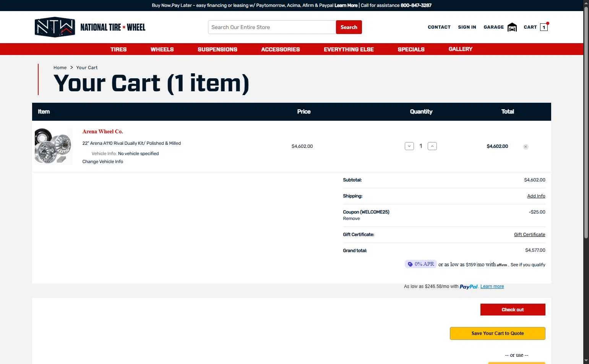The image size is (589, 364).
Task: Click the Price column header
Action: click(304, 112)
